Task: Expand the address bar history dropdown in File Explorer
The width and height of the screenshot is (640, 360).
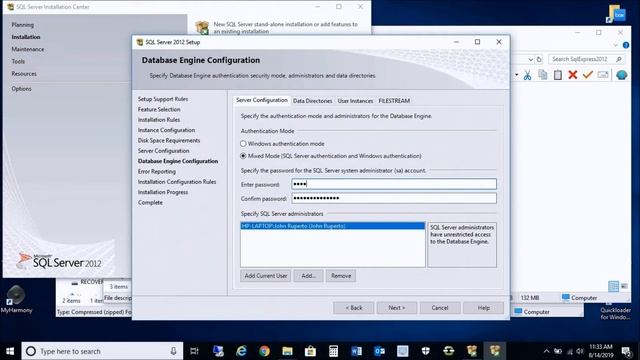Action: click(x=530, y=59)
